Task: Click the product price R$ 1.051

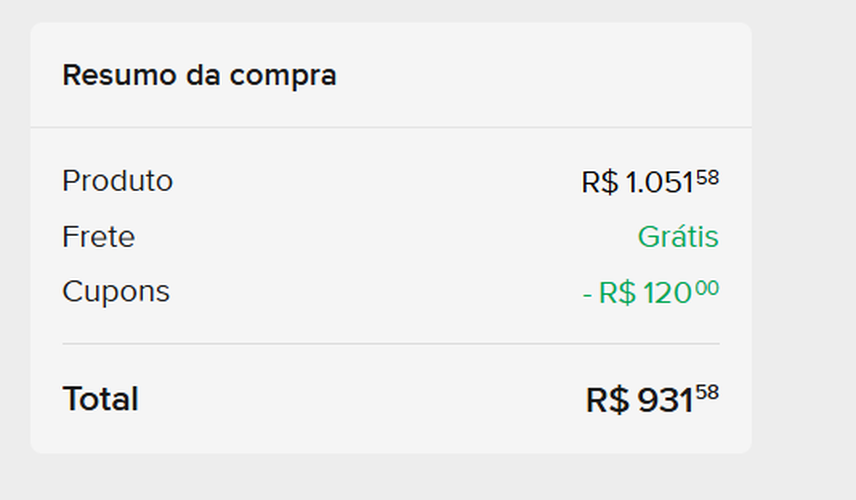Action: click(x=638, y=183)
